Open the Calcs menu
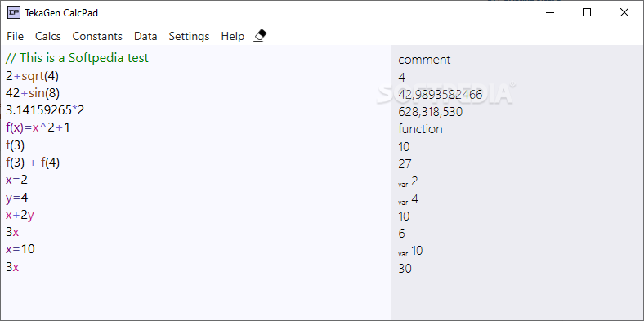 [x=48, y=36]
